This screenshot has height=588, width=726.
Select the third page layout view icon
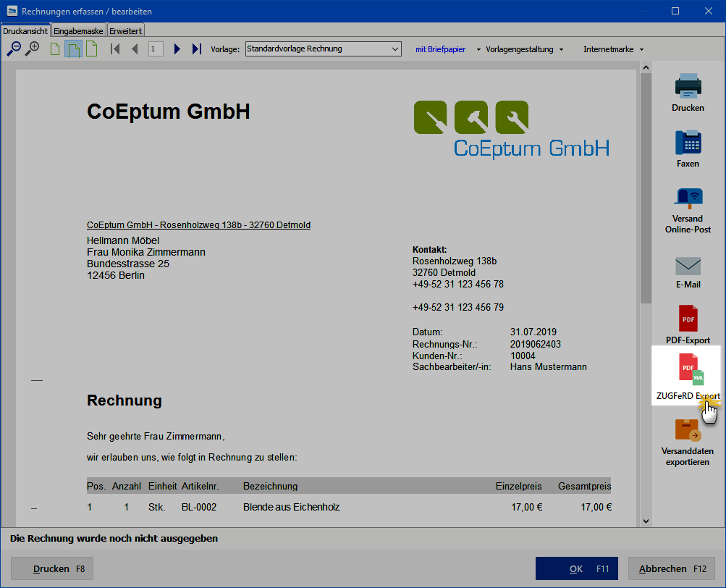click(x=91, y=49)
